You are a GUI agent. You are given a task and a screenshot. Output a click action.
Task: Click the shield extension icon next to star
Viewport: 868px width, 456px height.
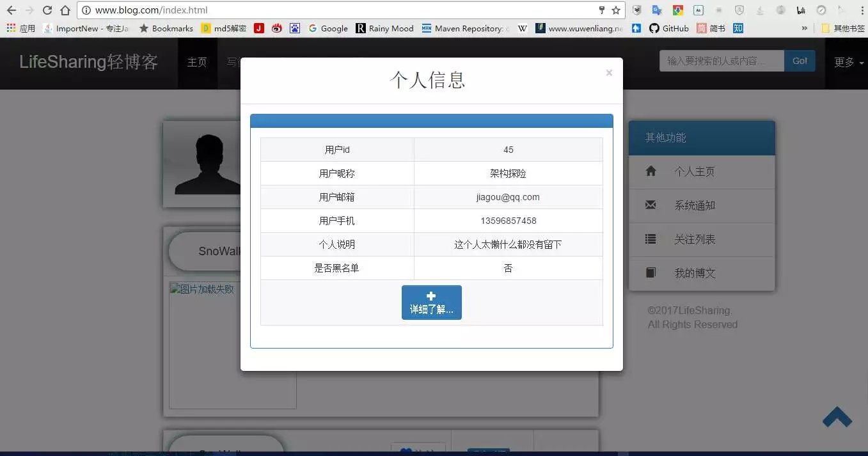click(x=637, y=10)
